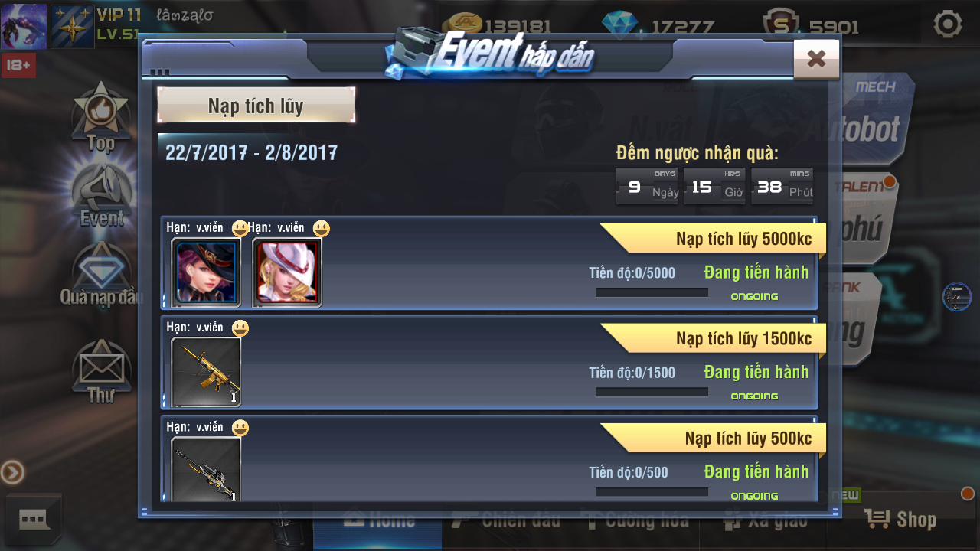Image resolution: width=980 pixels, height=551 pixels.
Task: Close the Event hấp dẫn dialog
Action: point(816,58)
